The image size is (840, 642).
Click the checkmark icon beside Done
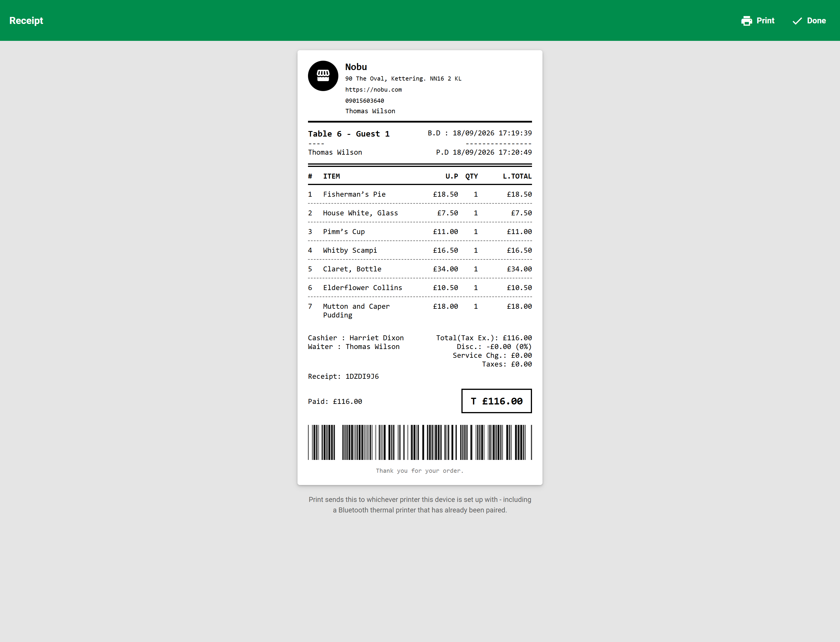click(x=797, y=21)
